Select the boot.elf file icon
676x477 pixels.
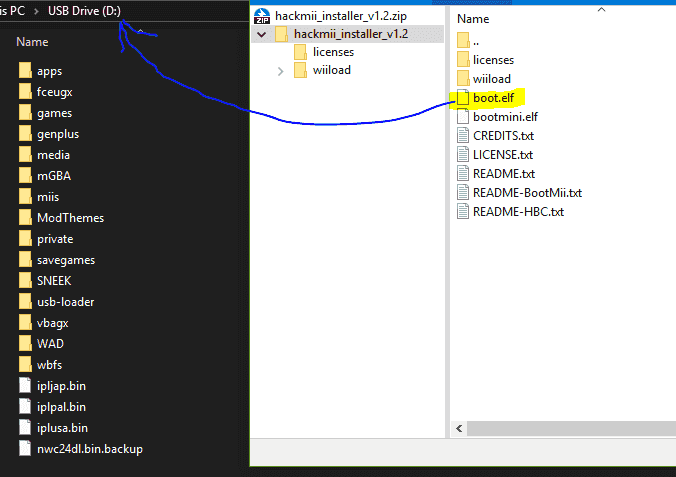pos(463,98)
